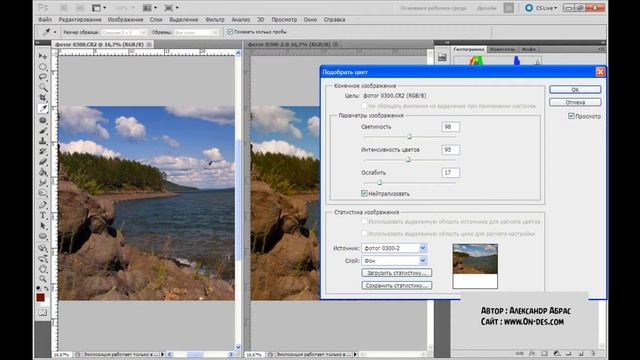Open the Образцы dropdown in options bar
Screen dimensions: 640x360
pyautogui.click(x=196, y=32)
